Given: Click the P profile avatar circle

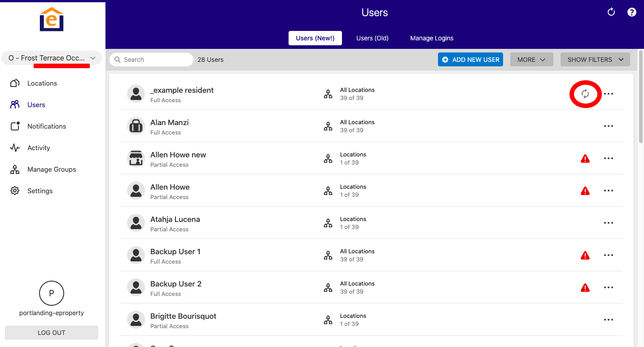Looking at the screenshot, I should pyautogui.click(x=52, y=293).
